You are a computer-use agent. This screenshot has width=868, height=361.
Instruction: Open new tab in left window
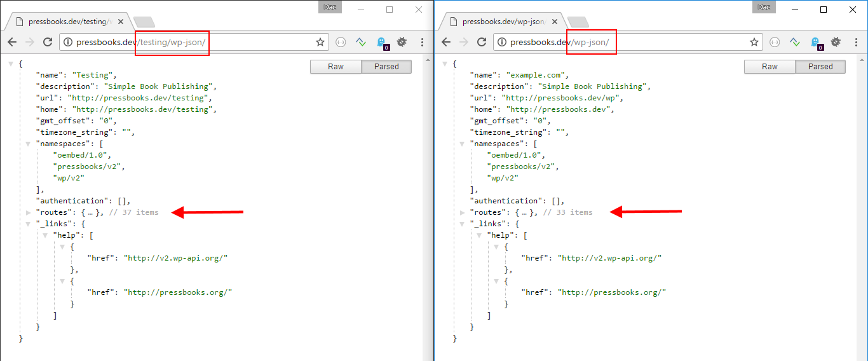[144, 22]
